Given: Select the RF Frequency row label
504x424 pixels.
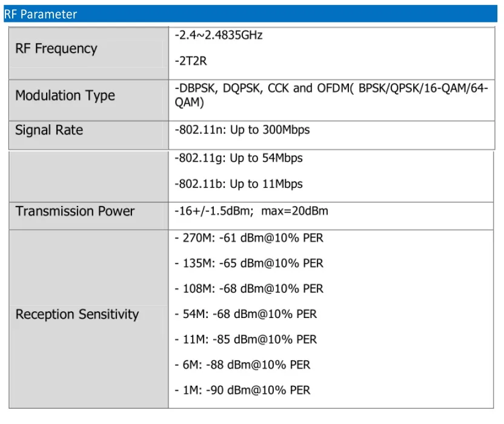Looking at the screenshot, I should [x=58, y=49].
